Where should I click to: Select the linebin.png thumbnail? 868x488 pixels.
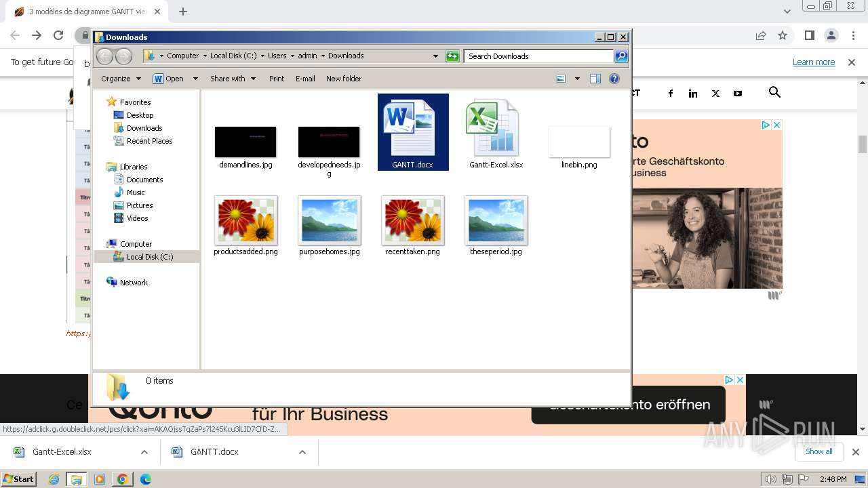click(x=579, y=142)
